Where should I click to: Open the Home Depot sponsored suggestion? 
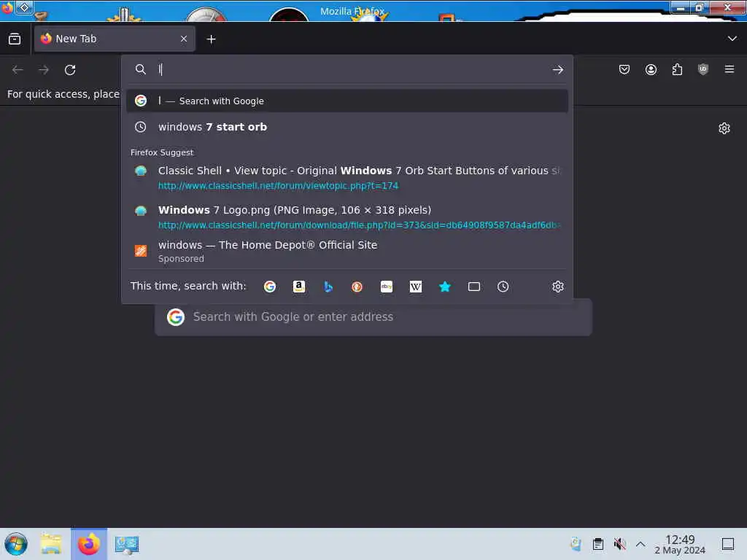tap(347, 251)
